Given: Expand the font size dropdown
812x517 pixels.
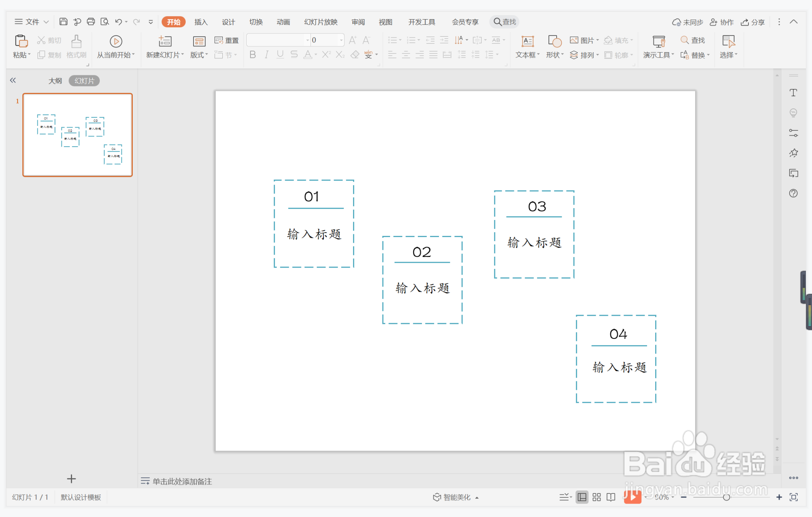Looking at the screenshot, I should (341, 40).
